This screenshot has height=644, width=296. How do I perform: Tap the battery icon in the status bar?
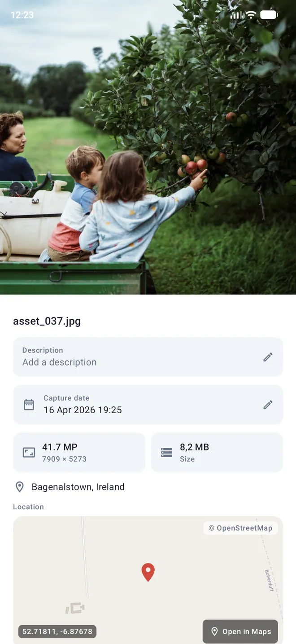pyautogui.click(x=269, y=15)
